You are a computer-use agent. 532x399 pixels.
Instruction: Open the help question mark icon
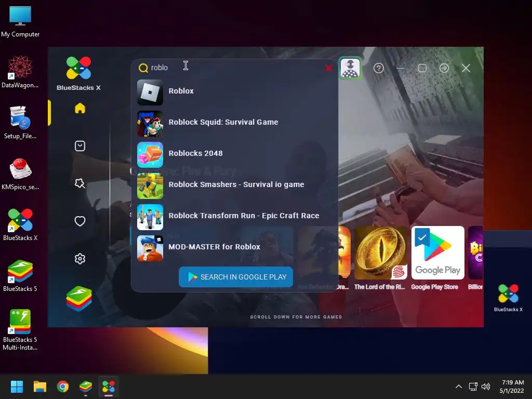click(x=379, y=68)
